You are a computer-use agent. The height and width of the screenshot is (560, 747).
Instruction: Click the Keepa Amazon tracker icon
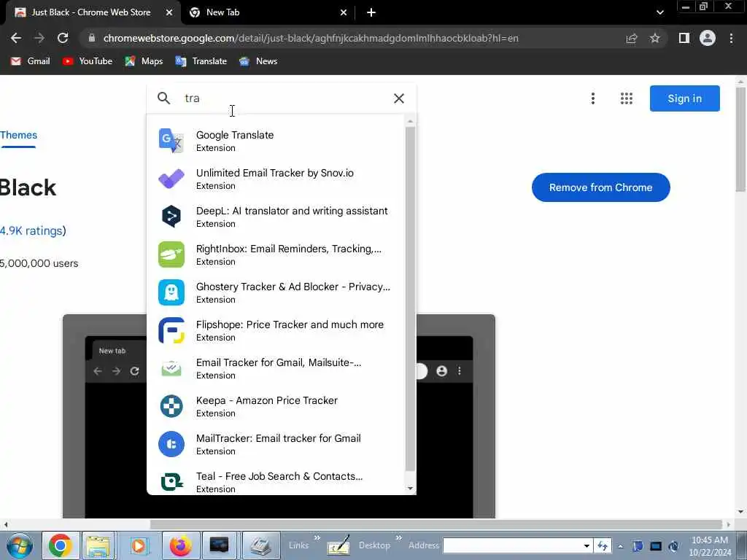(171, 406)
